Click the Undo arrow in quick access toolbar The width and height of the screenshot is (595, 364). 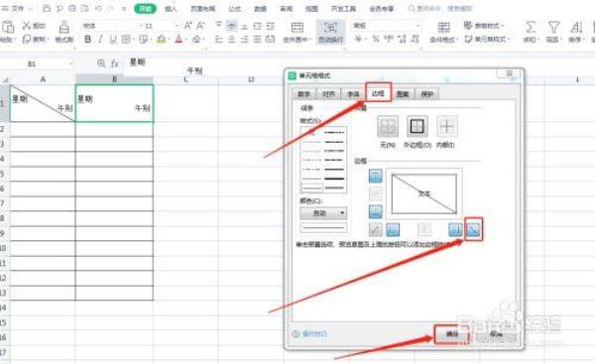coord(98,8)
